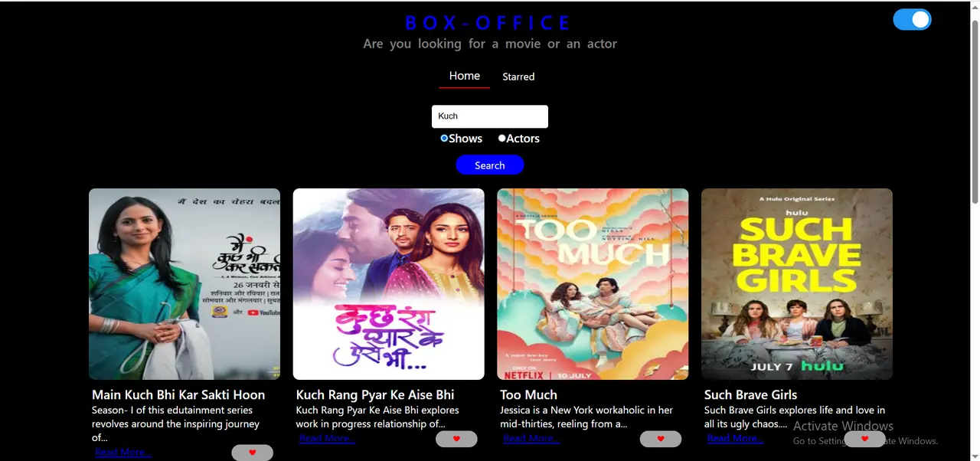This screenshot has width=980, height=461.
Task: Click the BOX-OFFICE title heading
Action: pos(489,23)
